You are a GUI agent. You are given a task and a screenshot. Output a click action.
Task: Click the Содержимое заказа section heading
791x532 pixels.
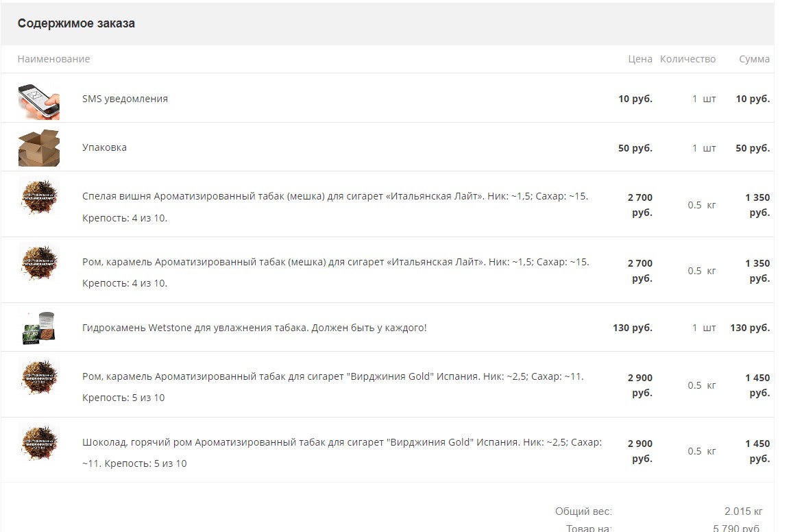coord(76,23)
